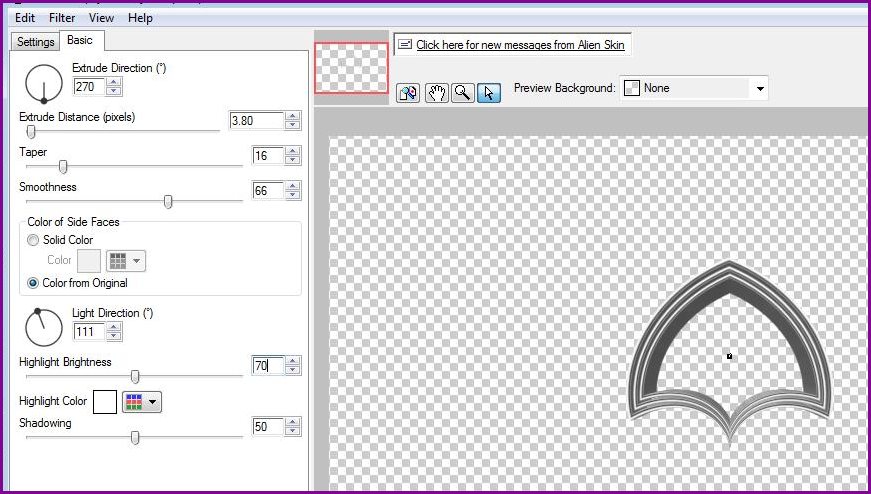The height and width of the screenshot is (494, 871).
Task: Open the Highlight Color palette dropdown
Action: click(141, 402)
